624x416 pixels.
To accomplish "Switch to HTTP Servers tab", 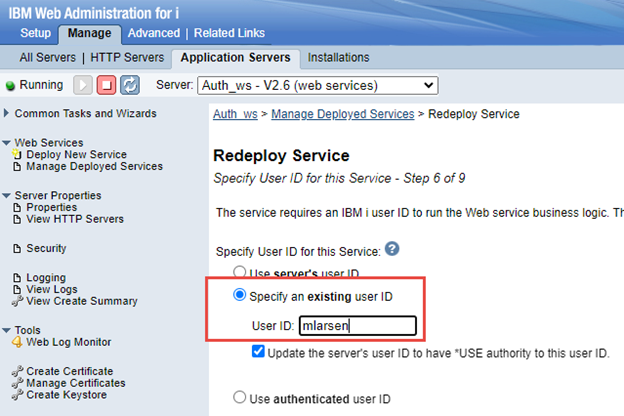I will [127, 58].
